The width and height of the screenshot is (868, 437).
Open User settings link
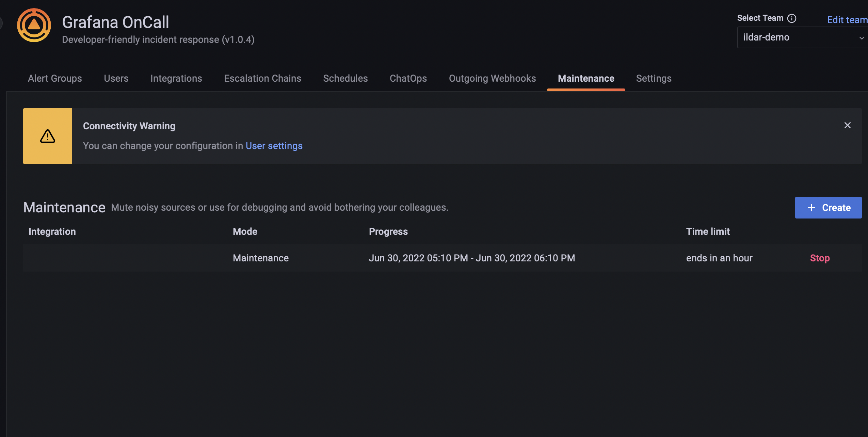tap(274, 146)
